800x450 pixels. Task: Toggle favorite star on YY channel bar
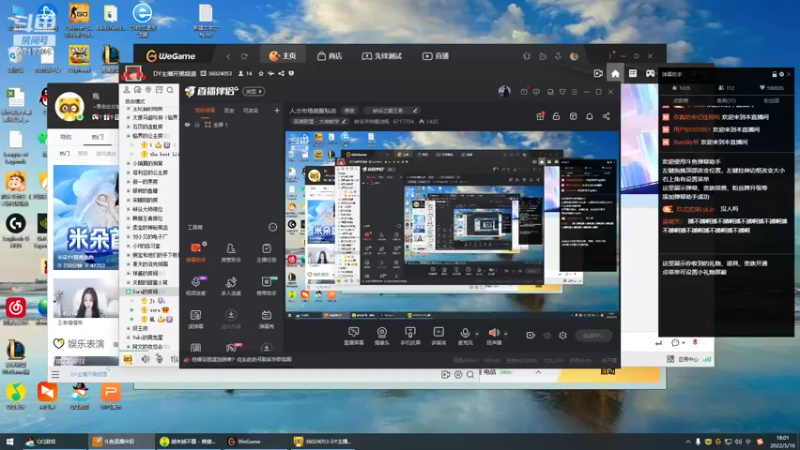(x=261, y=73)
